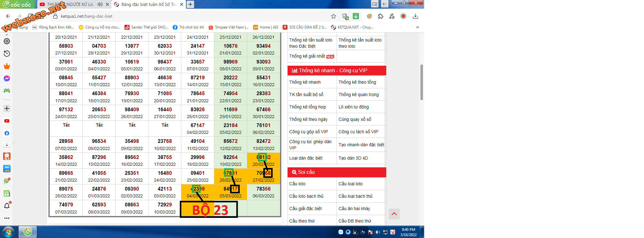Open system tray volume control
Viewport: 644px width, 238px height.
[378, 232]
